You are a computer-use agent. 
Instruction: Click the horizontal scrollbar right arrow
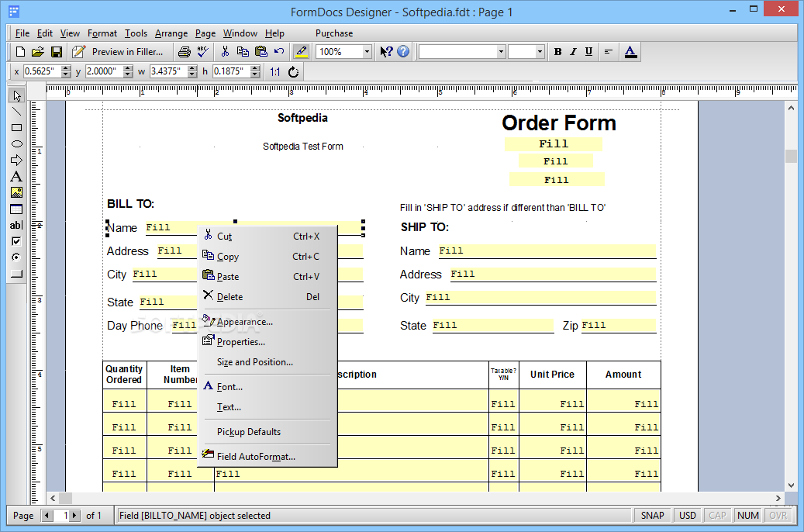[x=778, y=498]
